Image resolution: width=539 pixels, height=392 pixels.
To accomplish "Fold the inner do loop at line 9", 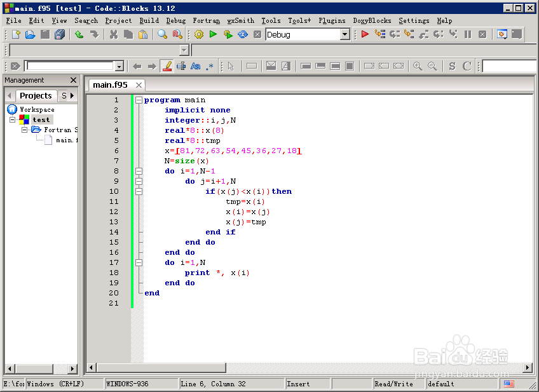I will [x=139, y=182].
